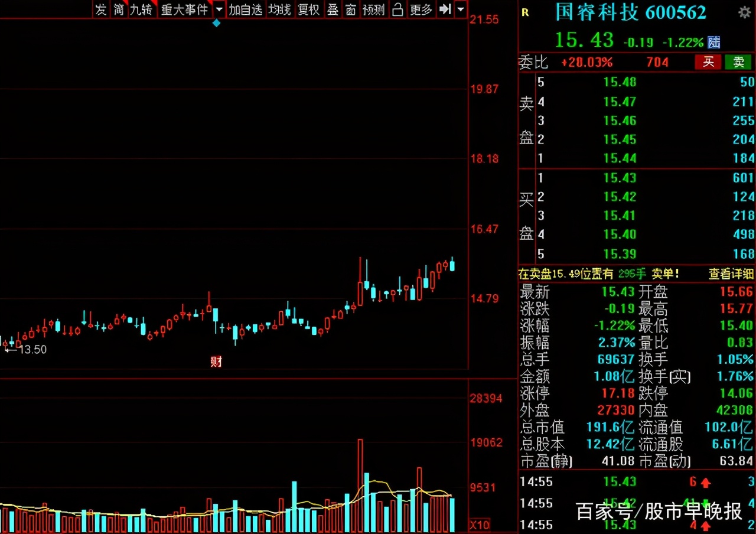The height and width of the screenshot is (534, 756).
Task: Select sell level 5 price 15.48
Action: [620, 83]
